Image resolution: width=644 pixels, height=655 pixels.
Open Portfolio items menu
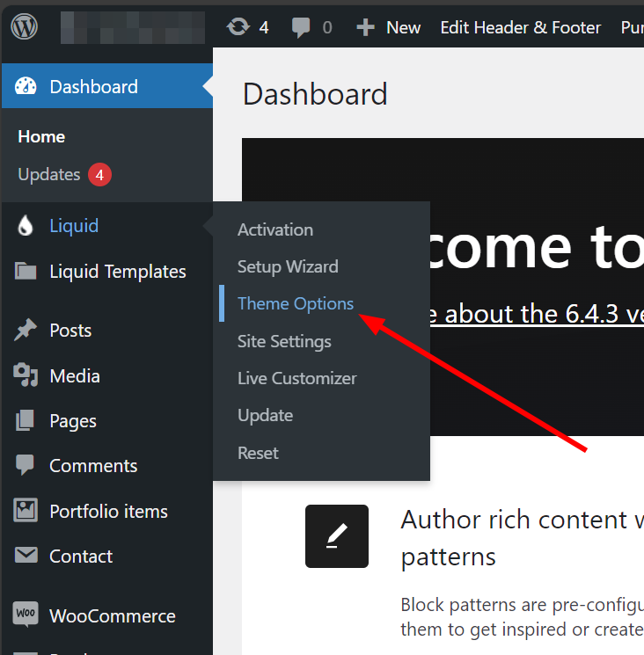click(107, 511)
